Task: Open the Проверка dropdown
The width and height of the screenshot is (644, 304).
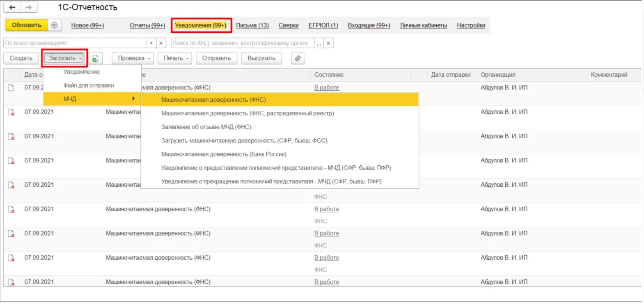Action: (x=134, y=58)
